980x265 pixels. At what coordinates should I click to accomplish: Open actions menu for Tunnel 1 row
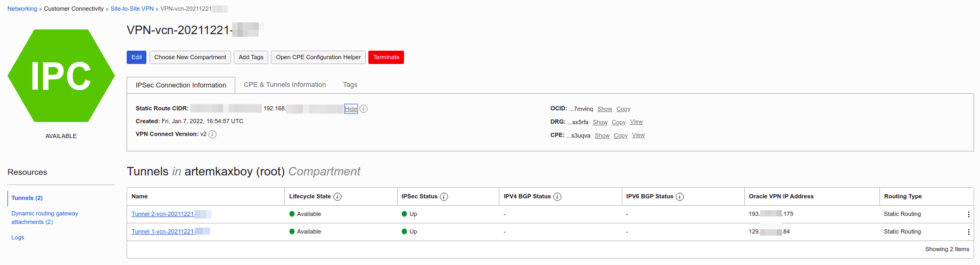[968, 232]
